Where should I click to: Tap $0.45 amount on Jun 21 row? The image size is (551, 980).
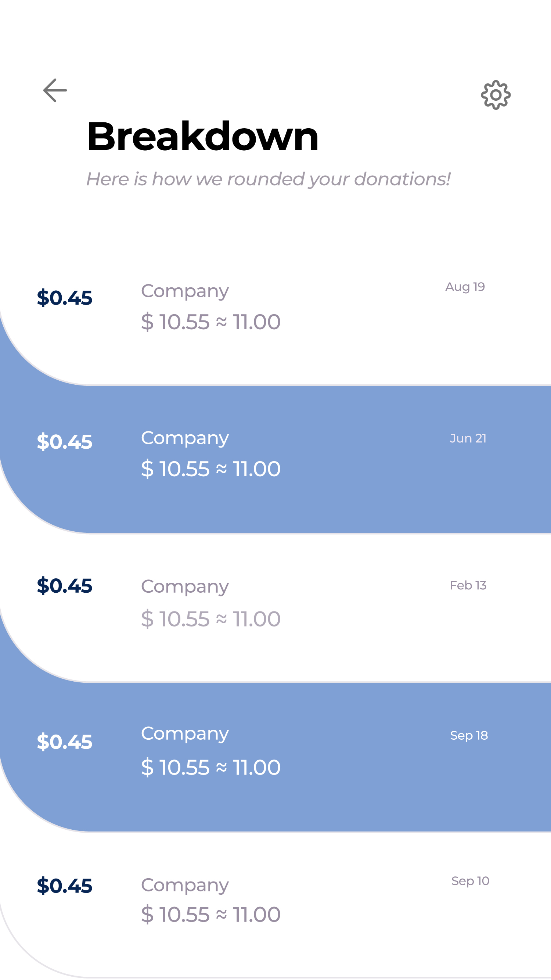64,442
